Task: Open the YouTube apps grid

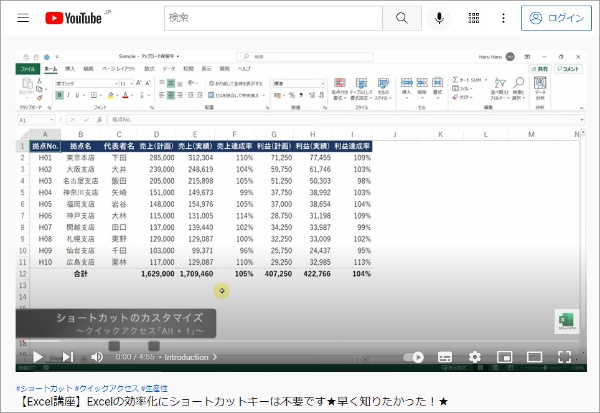Action: pyautogui.click(x=474, y=18)
